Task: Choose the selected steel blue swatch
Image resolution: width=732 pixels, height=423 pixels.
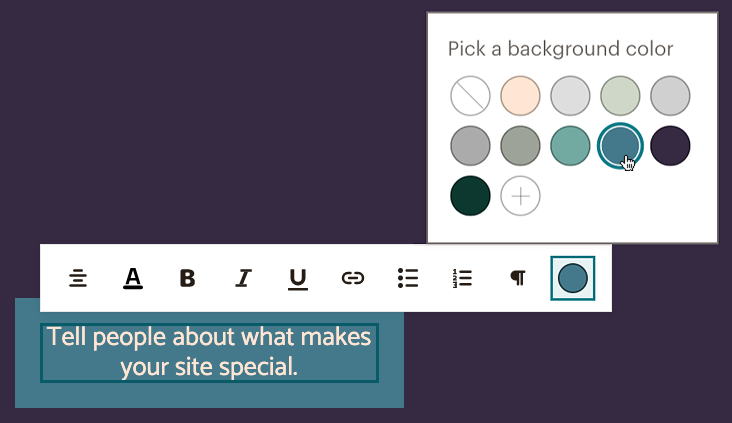Action: [x=620, y=146]
